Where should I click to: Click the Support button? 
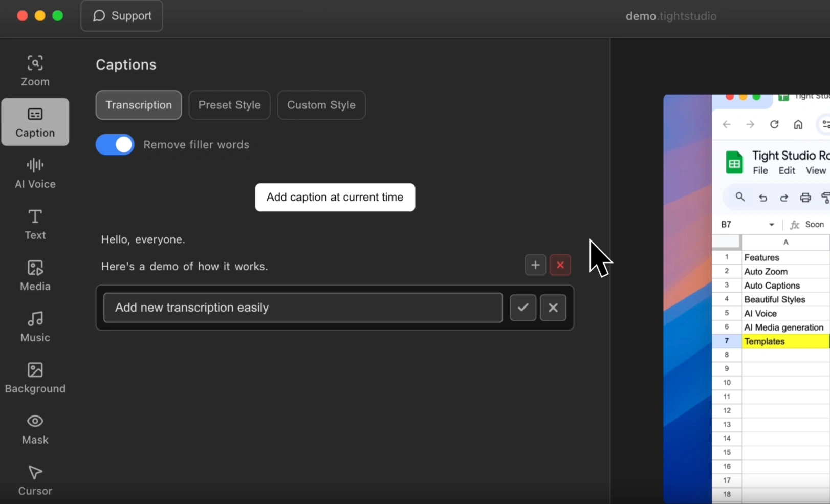[x=122, y=16]
